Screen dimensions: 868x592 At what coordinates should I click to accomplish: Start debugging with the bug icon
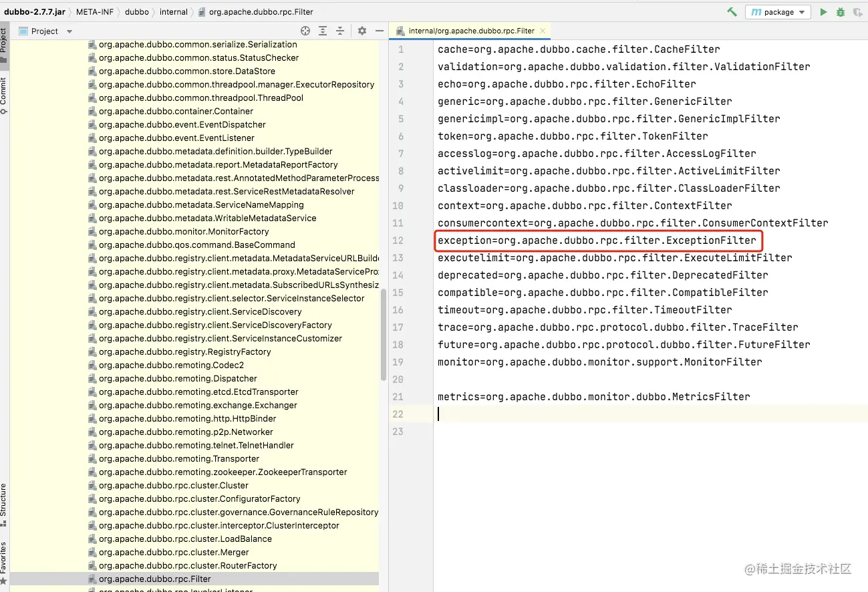(841, 12)
